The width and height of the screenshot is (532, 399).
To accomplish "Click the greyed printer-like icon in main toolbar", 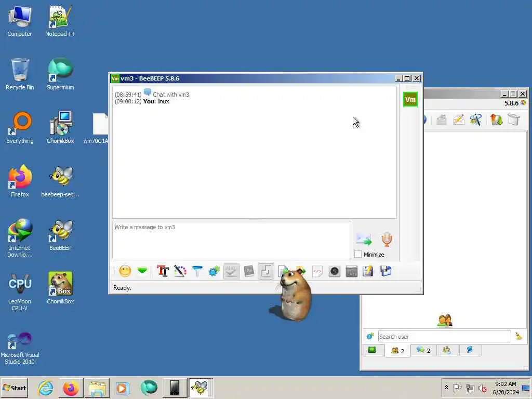I will point(442,119).
